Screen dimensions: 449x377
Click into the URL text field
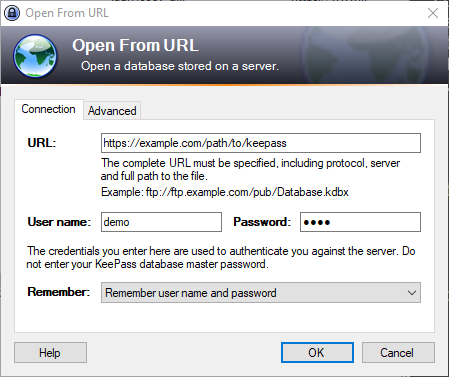261,143
